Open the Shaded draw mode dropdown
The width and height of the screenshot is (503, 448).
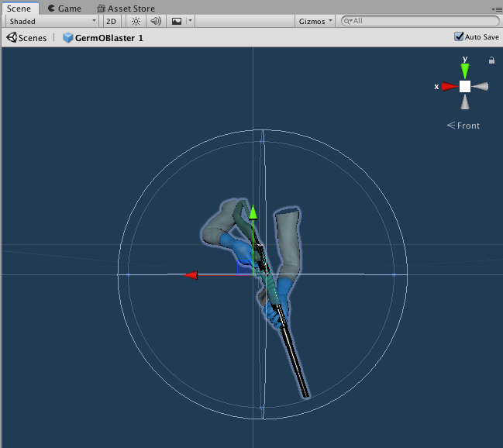pyautogui.click(x=53, y=22)
